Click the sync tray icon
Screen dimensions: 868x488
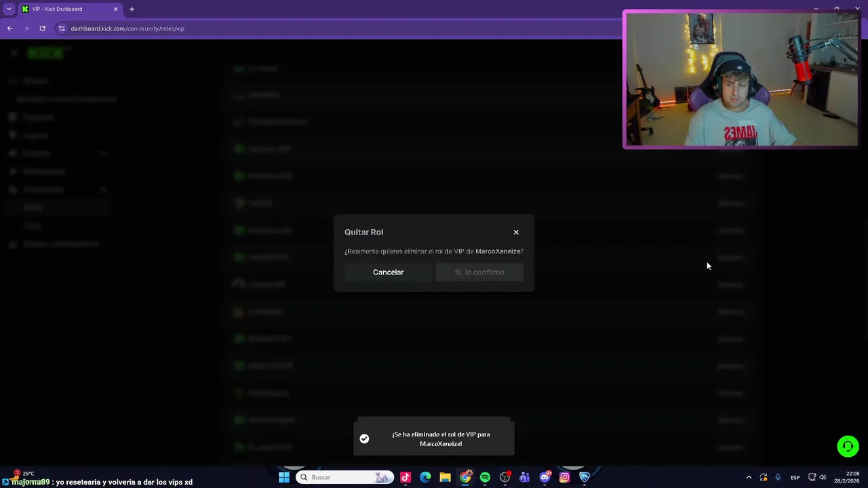(764, 477)
